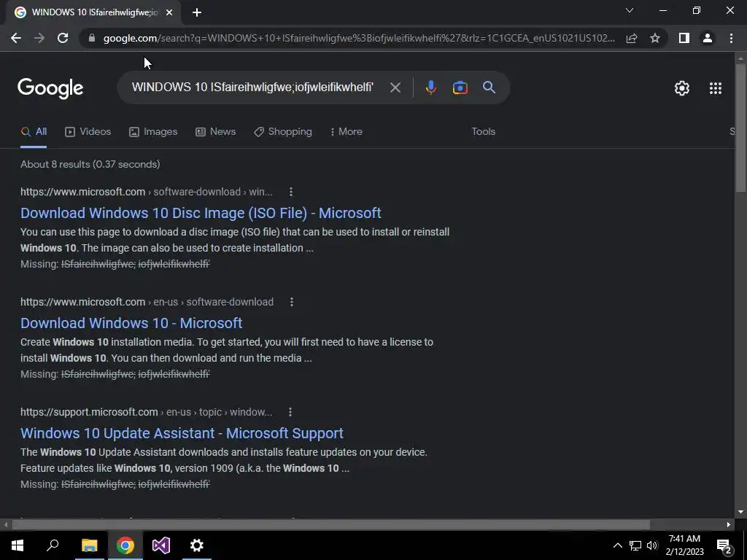Switch to the Videos results tab
The height and width of the screenshot is (560, 747).
88,132
